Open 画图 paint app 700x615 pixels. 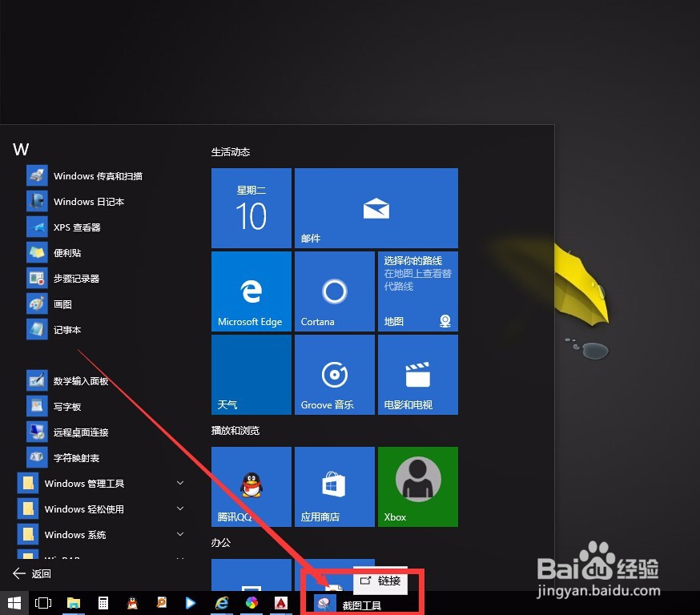pos(50,304)
